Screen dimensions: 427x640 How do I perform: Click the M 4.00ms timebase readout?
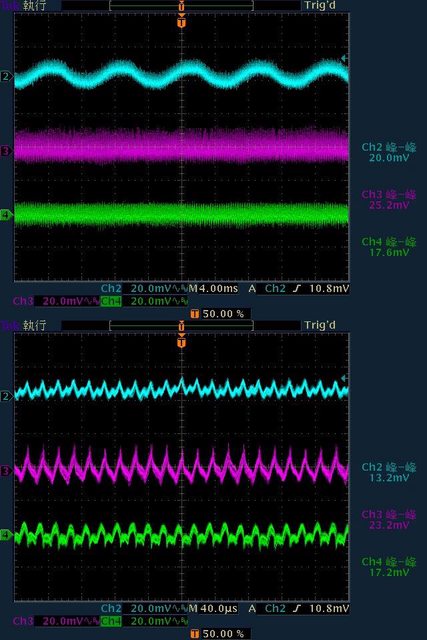tap(213, 289)
